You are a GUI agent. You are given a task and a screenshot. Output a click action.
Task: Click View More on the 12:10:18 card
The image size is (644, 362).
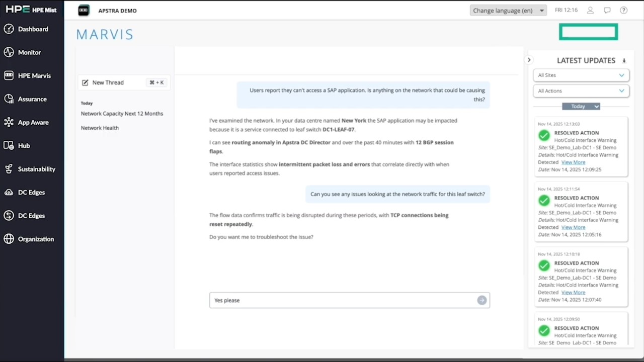click(573, 292)
